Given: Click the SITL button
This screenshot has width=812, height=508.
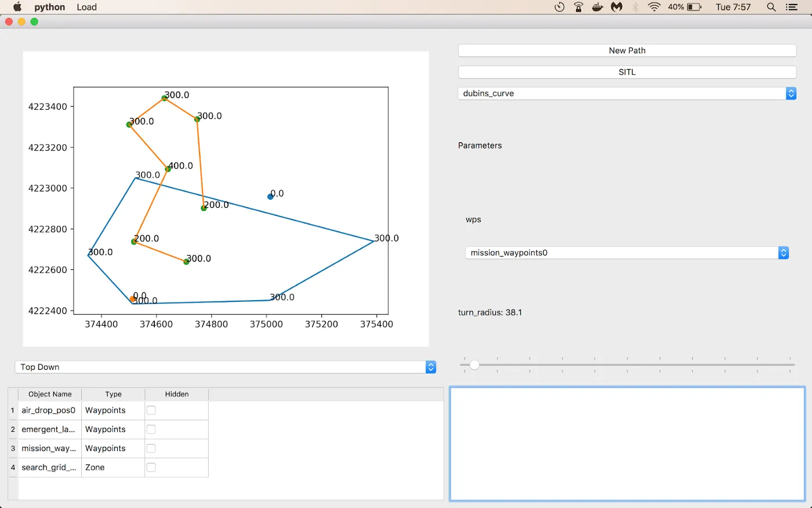Looking at the screenshot, I should [x=626, y=72].
